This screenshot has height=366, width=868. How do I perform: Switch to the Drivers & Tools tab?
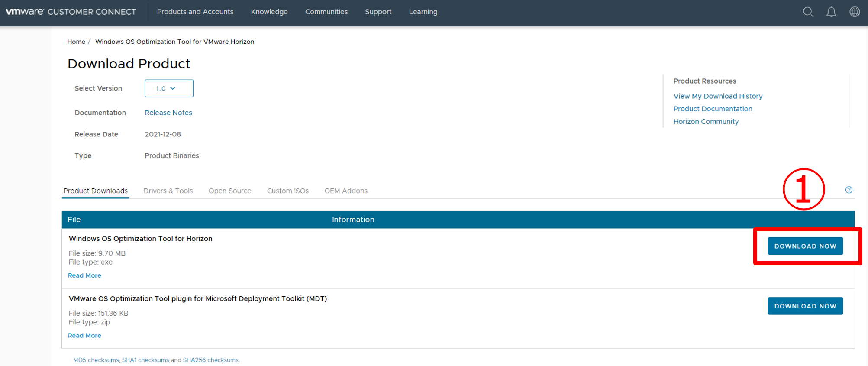(x=168, y=191)
